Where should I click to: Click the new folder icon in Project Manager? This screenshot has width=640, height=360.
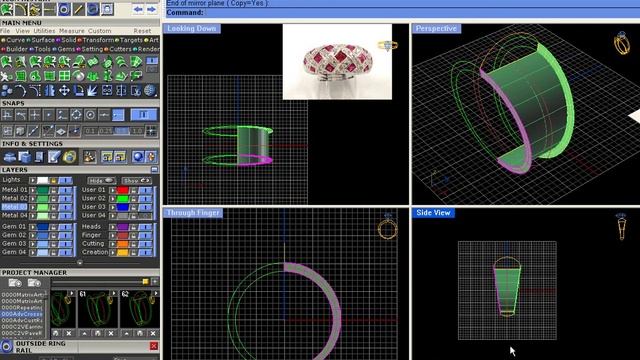15,282
